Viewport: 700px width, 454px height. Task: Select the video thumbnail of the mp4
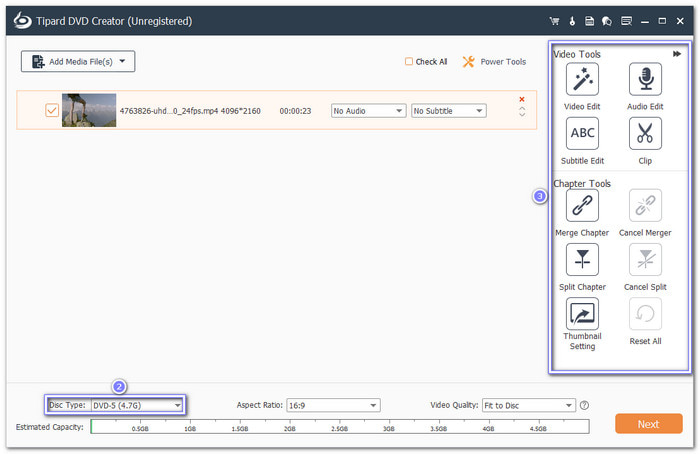point(89,110)
